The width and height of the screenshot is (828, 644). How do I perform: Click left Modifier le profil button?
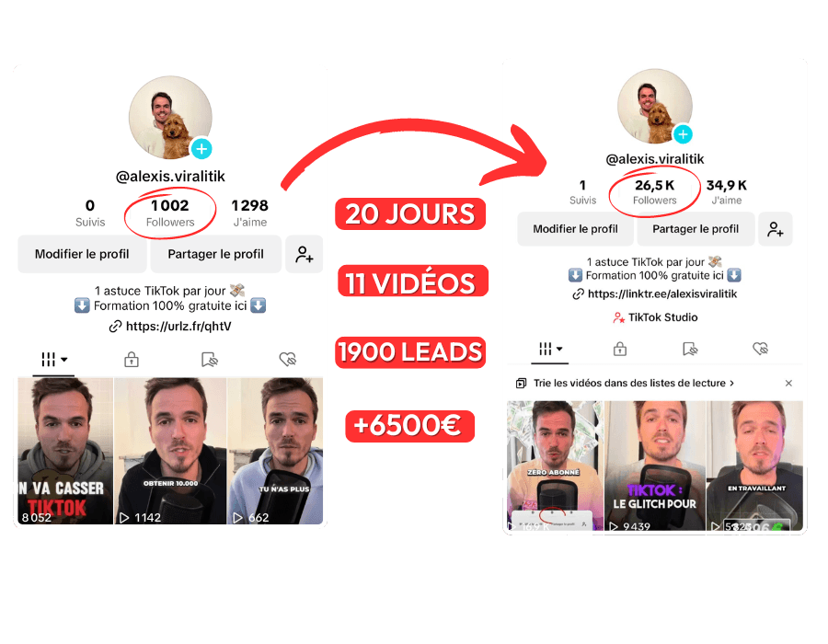pyautogui.click(x=82, y=254)
